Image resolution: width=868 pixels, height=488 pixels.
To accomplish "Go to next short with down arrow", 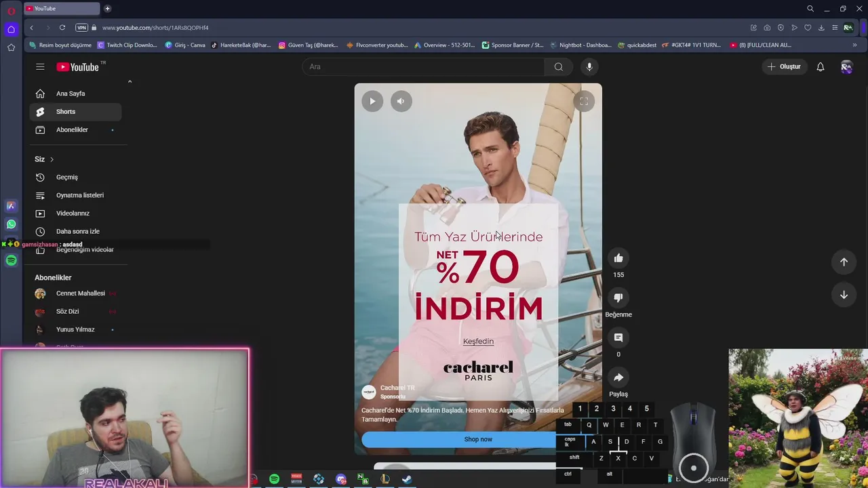I will pos(844,295).
